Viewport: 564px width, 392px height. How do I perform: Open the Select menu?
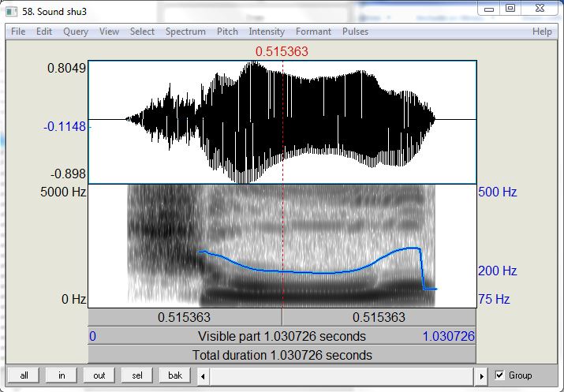pyautogui.click(x=142, y=32)
